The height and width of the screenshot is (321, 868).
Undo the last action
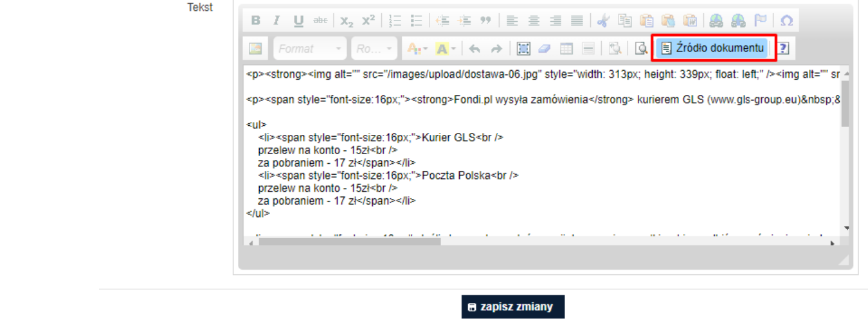(475, 48)
